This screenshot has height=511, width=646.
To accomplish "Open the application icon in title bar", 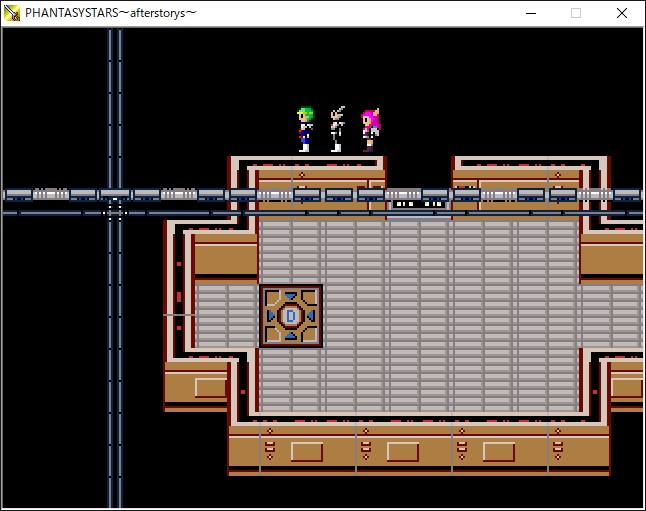I will click(12, 13).
